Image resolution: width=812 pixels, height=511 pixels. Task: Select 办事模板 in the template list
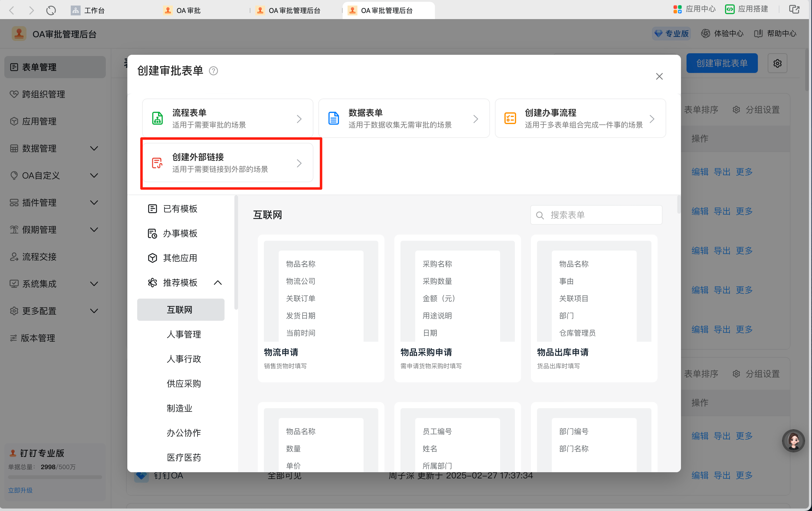(x=181, y=233)
